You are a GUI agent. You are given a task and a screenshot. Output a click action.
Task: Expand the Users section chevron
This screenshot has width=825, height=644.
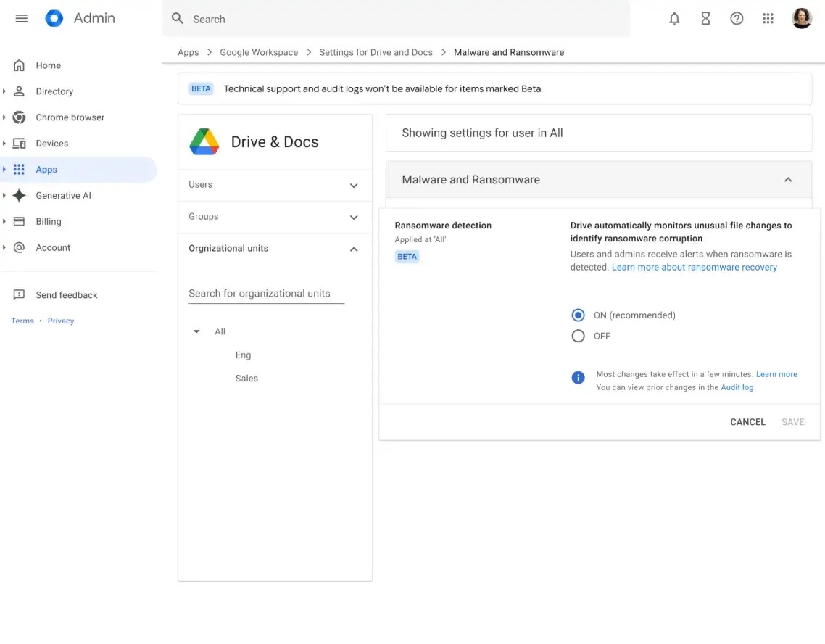coord(354,185)
